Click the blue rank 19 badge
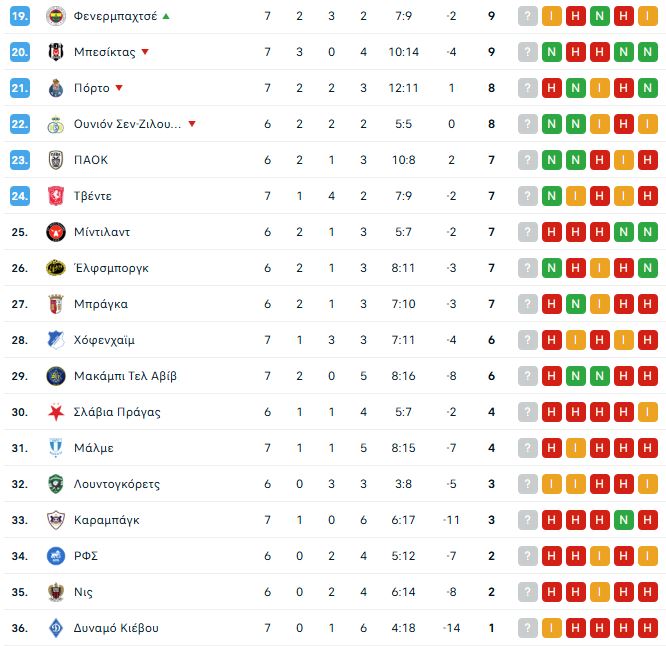Screen dimensions: 666x646 tap(20, 16)
